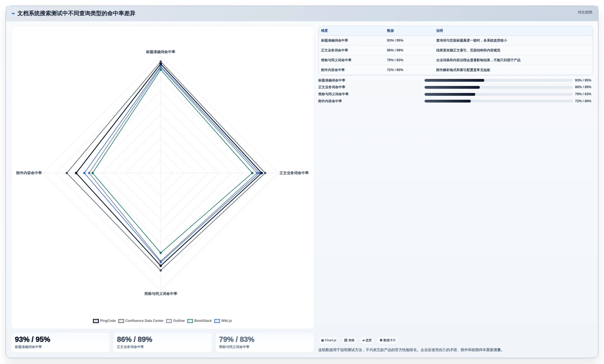Toggle Wiki.js series in chart legend

(x=223, y=321)
